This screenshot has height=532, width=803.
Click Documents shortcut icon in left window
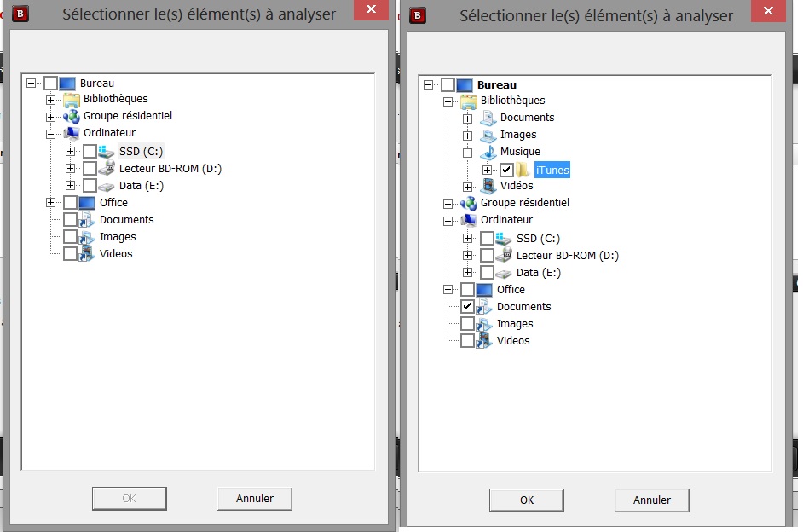pyautogui.click(x=87, y=220)
